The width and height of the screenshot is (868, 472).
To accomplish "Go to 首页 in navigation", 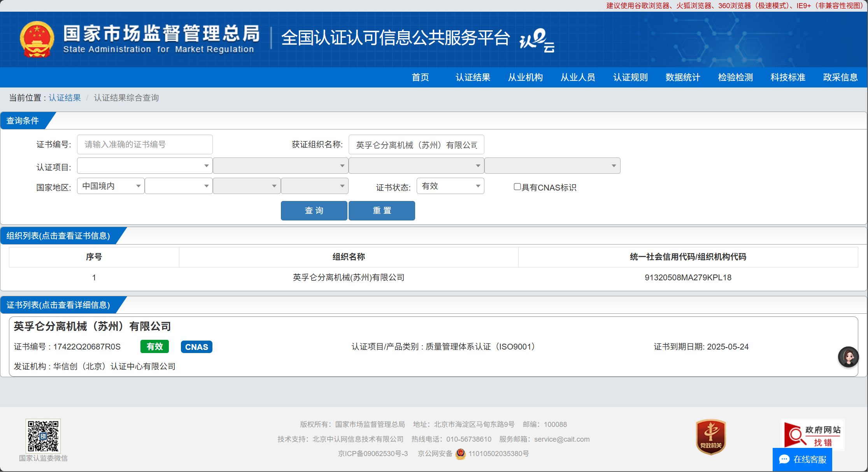I will point(420,77).
